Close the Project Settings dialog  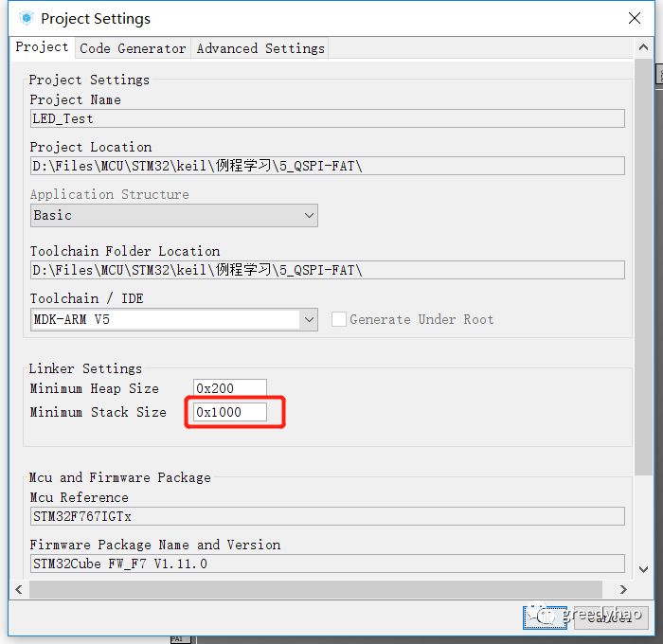[x=635, y=18]
